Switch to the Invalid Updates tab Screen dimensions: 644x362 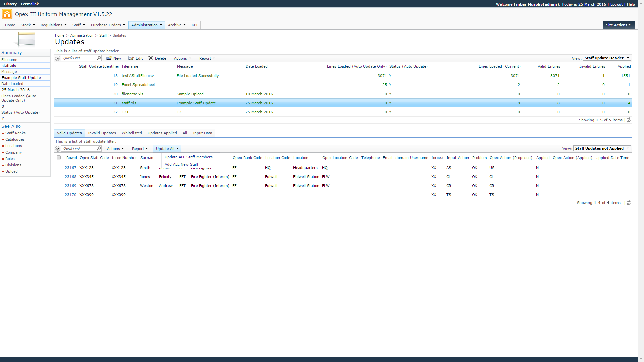(x=102, y=133)
